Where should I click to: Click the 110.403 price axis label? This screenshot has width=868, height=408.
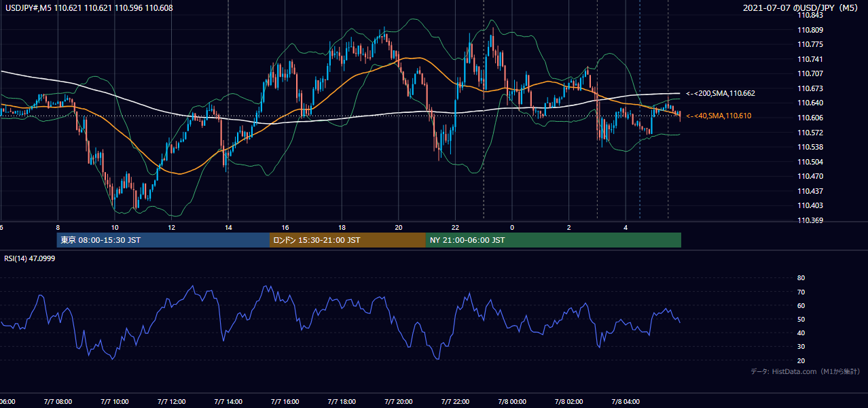click(x=810, y=205)
